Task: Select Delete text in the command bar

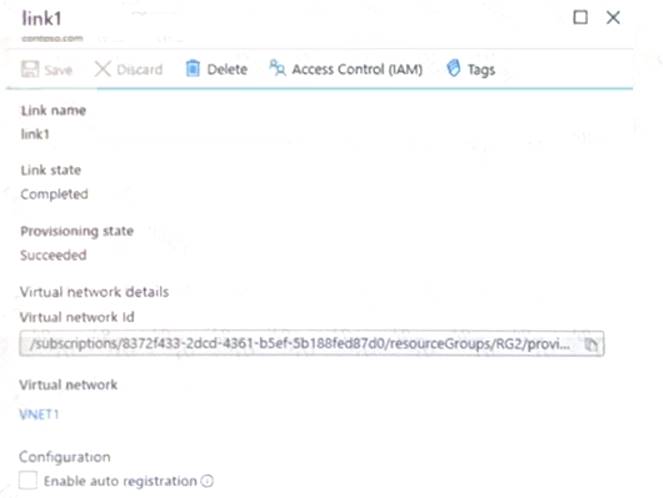Action: [227, 69]
